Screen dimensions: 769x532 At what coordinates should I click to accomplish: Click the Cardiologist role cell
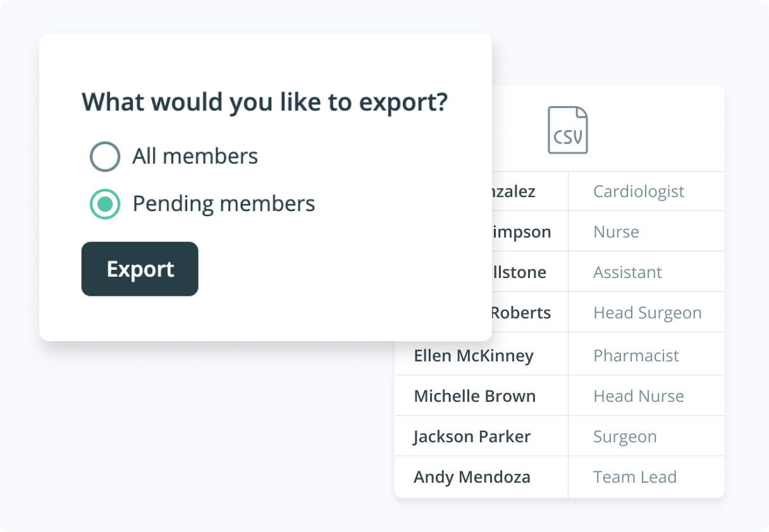click(x=639, y=191)
